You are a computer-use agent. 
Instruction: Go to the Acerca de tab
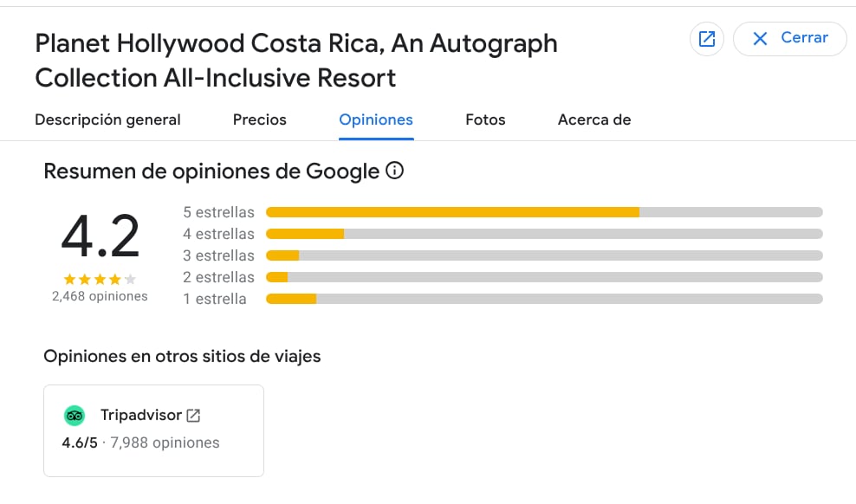(594, 120)
